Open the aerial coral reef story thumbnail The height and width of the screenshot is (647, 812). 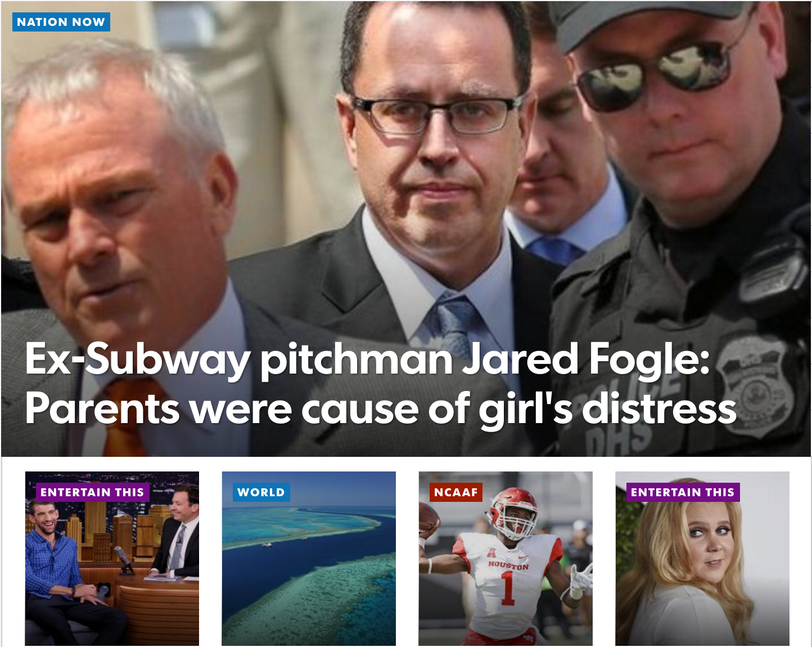click(x=309, y=559)
